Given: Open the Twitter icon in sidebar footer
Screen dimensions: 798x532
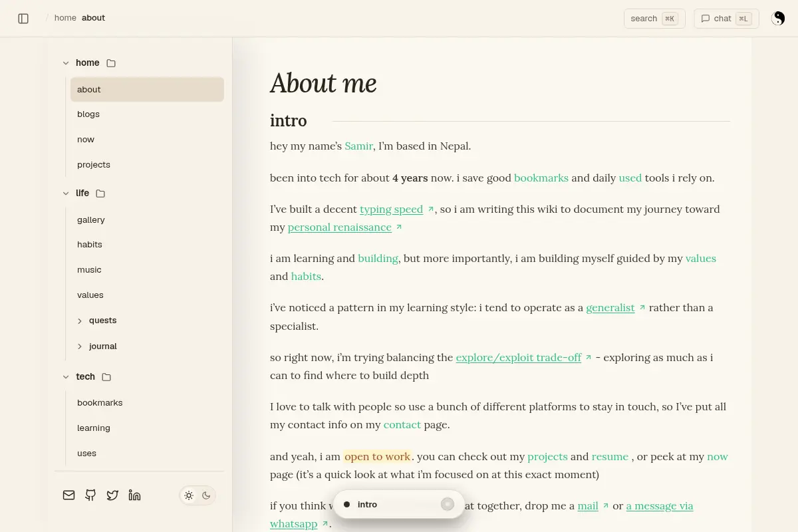Looking at the screenshot, I should point(112,495).
